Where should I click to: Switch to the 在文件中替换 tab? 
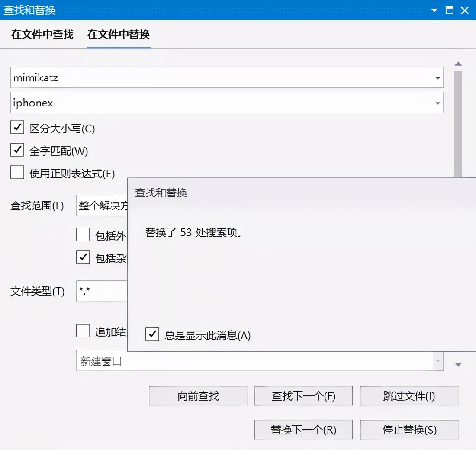click(118, 34)
